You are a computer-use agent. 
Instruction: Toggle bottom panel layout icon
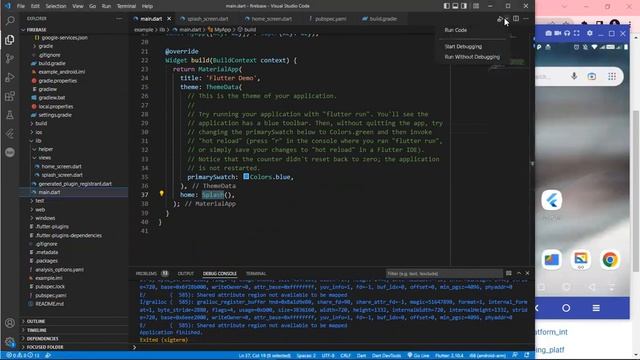(x=456, y=6)
